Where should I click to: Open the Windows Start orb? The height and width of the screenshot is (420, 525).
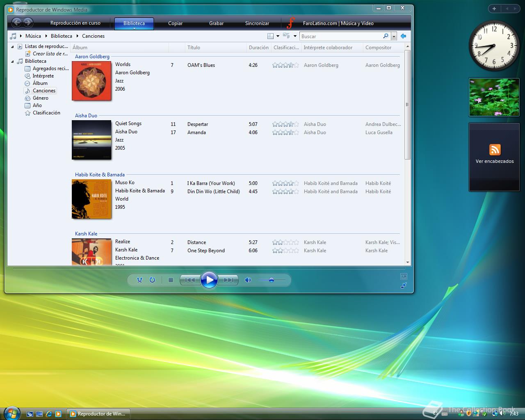[11, 413]
